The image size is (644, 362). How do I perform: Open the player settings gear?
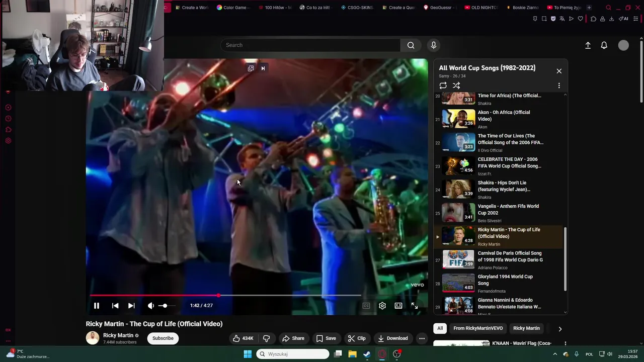pyautogui.click(x=382, y=306)
